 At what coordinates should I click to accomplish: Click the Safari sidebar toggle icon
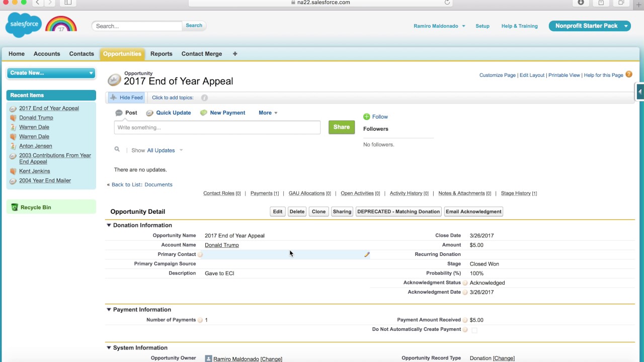point(68,3)
